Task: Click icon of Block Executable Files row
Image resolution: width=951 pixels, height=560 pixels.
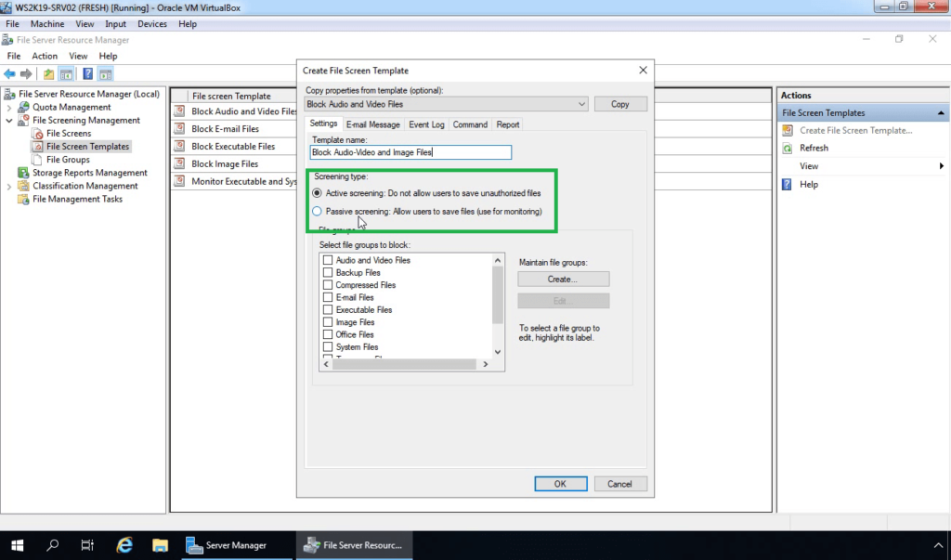Action: click(x=179, y=146)
